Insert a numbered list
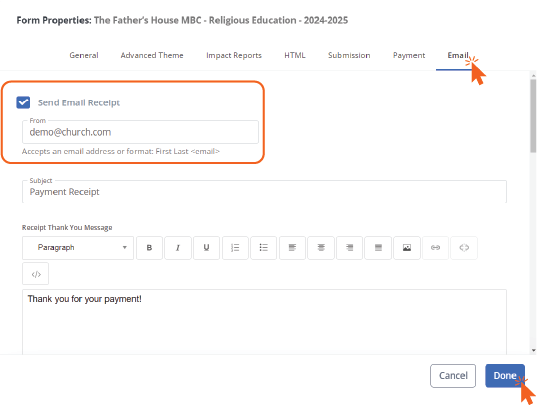This screenshot has height=406, width=537. (x=235, y=248)
